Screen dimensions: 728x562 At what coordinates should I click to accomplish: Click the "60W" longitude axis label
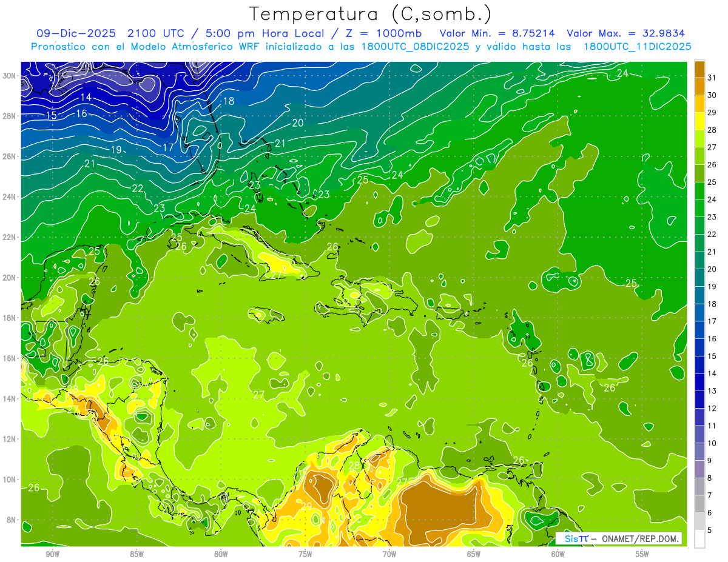tap(558, 554)
